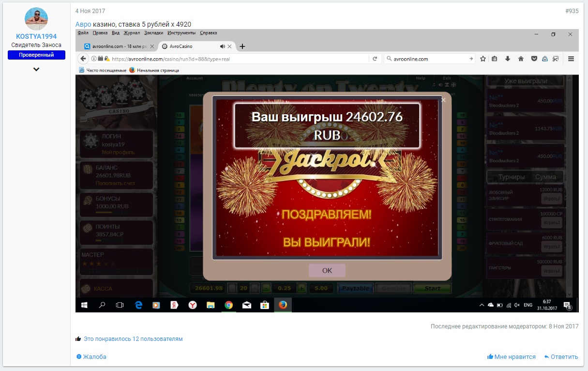
Task: Close the jackpot popup with X
Action: [443, 100]
